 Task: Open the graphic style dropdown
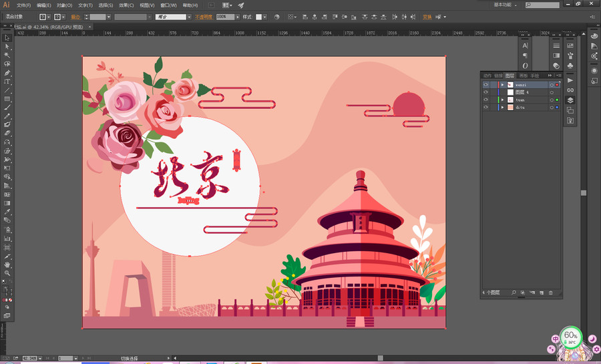point(265,17)
